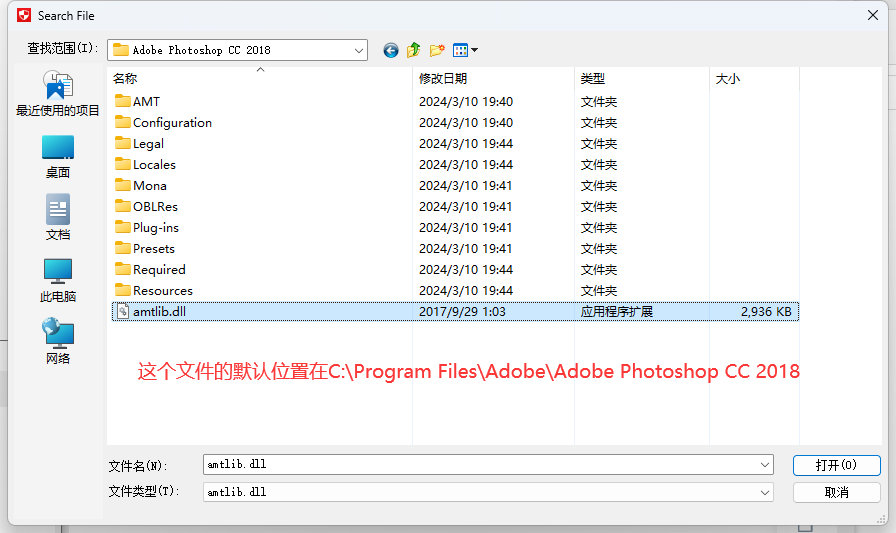Select the Plug-ins folder name
This screenshot has height=533, width=896.
[x=156, y=228]
